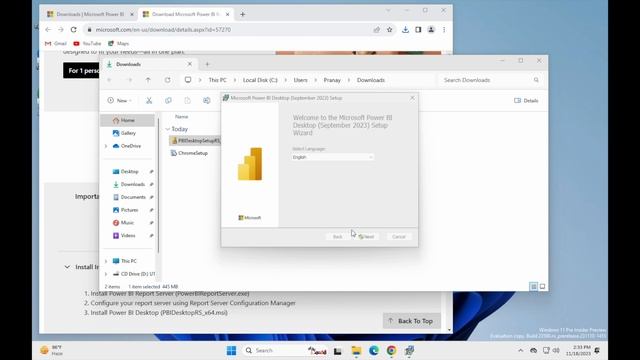Click Forward arrow in File Explorer
Viewport: 640px width, 360px height.
(130, 80)
